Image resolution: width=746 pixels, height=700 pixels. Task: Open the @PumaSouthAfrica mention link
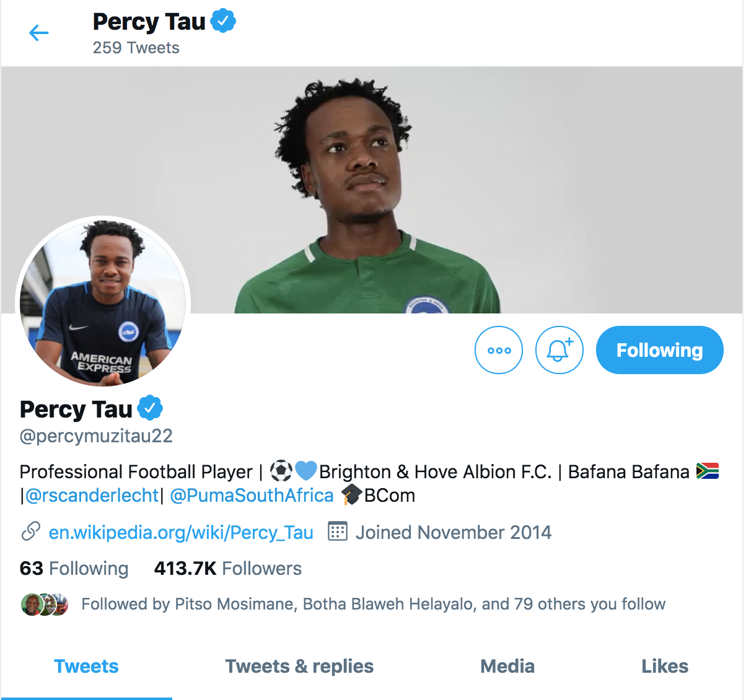coord(252,495)
